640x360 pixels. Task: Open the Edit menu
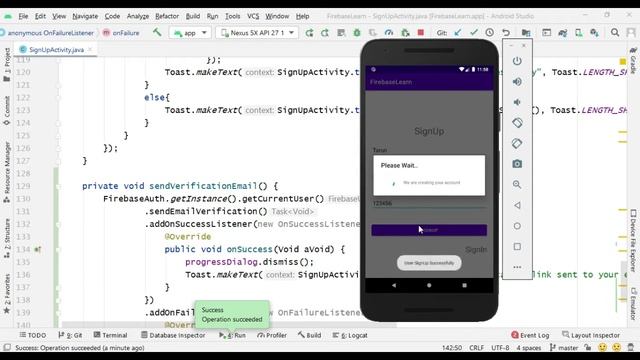click(40, 16)
